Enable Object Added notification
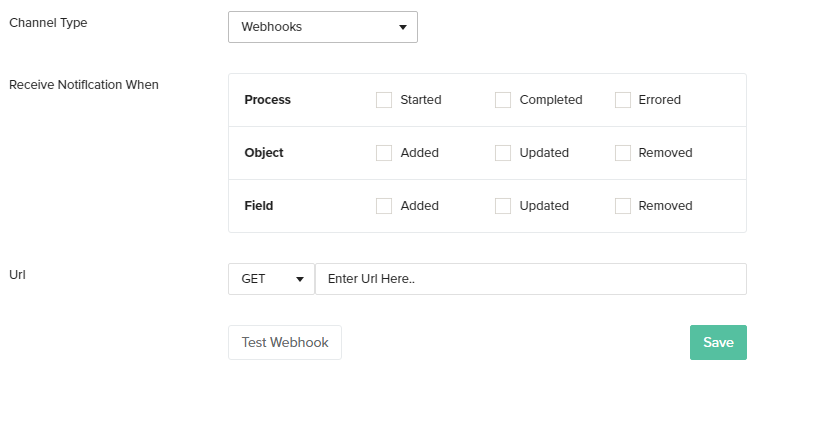 click(x=384, y=153)
